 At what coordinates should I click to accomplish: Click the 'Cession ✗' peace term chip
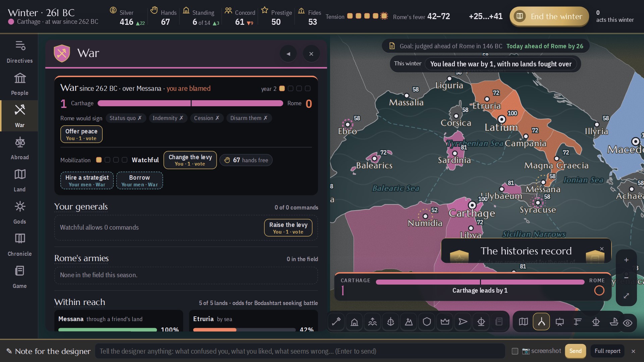207,118
